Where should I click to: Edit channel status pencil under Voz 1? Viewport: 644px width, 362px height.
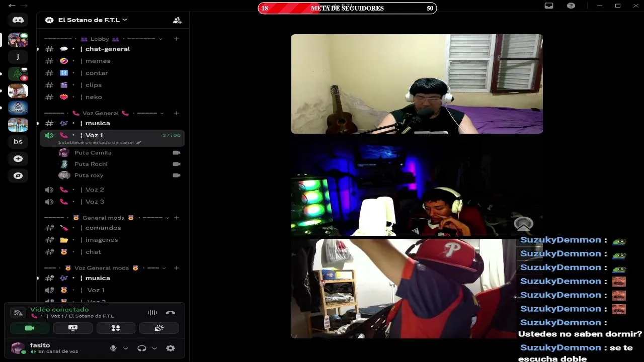tap(139, 142)
